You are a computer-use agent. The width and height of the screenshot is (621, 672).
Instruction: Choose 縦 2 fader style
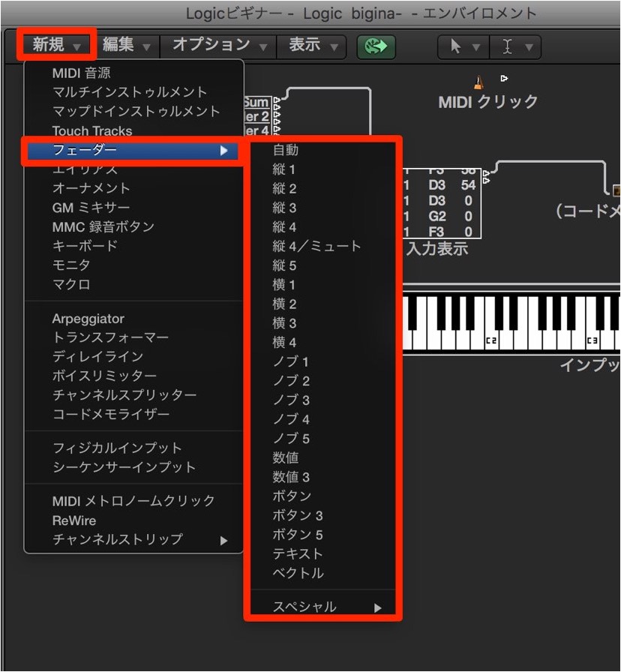322,189
